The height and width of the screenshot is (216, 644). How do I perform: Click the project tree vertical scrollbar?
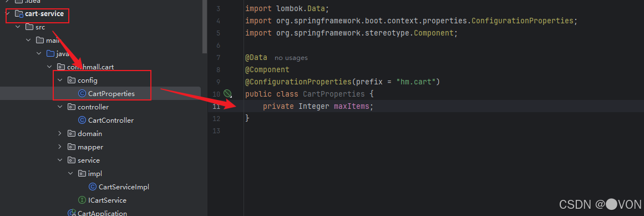point(205,27)
